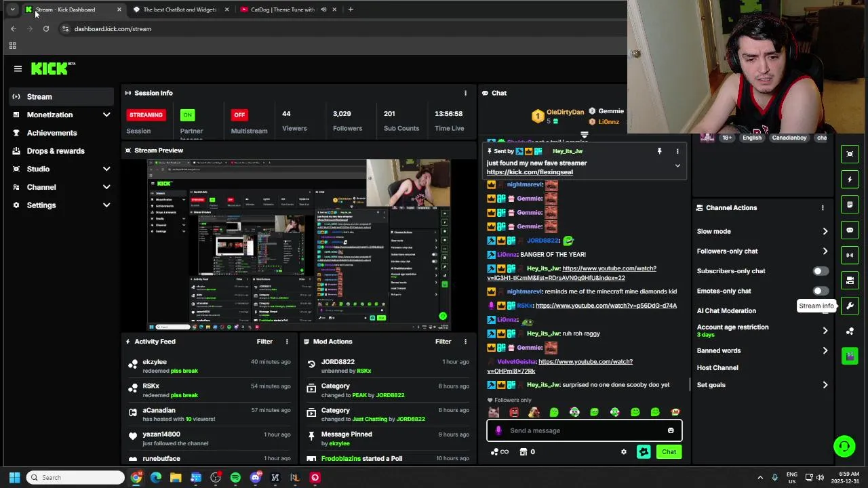Click Host Channel in Channel Actions

[x=717, y=368]
